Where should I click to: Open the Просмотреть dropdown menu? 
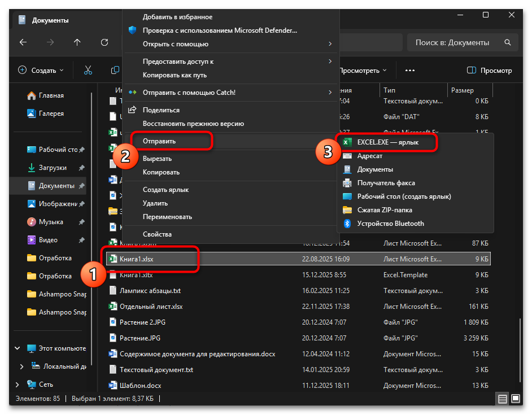tap(363, 70)
